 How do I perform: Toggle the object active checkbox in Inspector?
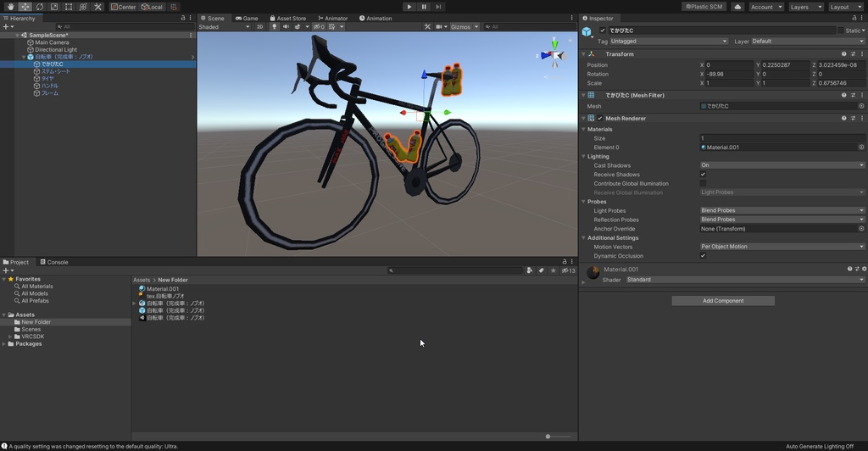pyautogui.click(x=603, y=31)
